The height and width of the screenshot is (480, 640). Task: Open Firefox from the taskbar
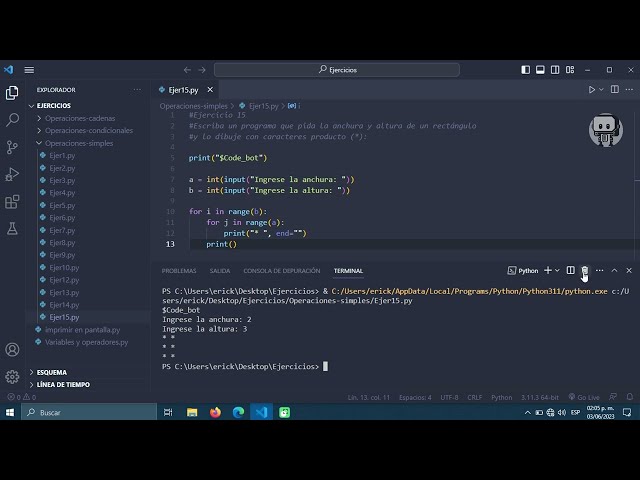[215, 413]
